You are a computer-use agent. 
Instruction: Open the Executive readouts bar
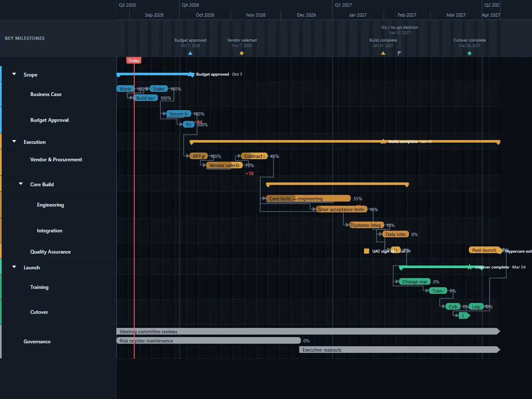pos(399,350)
